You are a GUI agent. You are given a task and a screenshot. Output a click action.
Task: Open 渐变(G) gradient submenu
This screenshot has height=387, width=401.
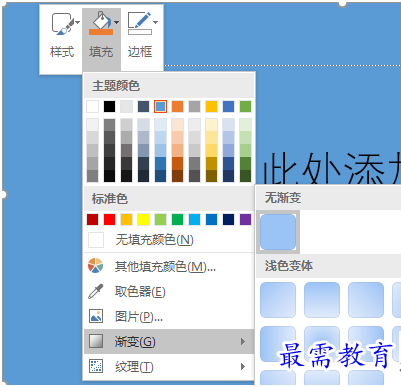[x=169, y=341]
